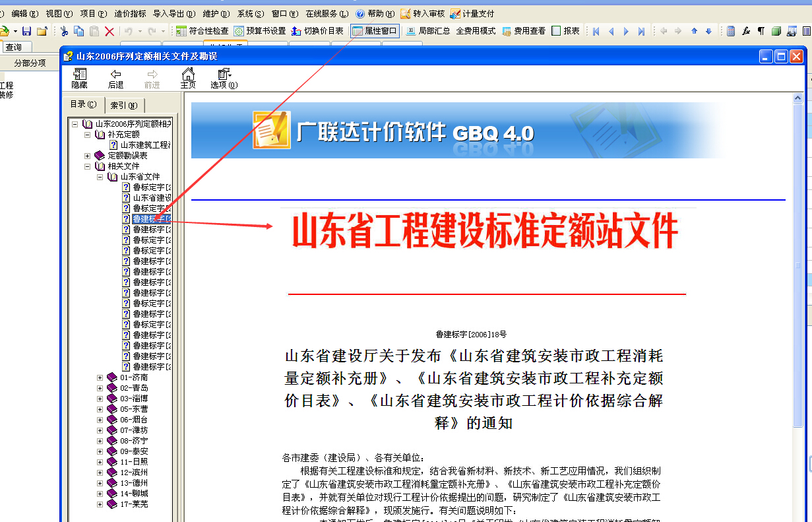Expand the 02-青岛 tree node

pyautogui.click(x=100, y=388)
